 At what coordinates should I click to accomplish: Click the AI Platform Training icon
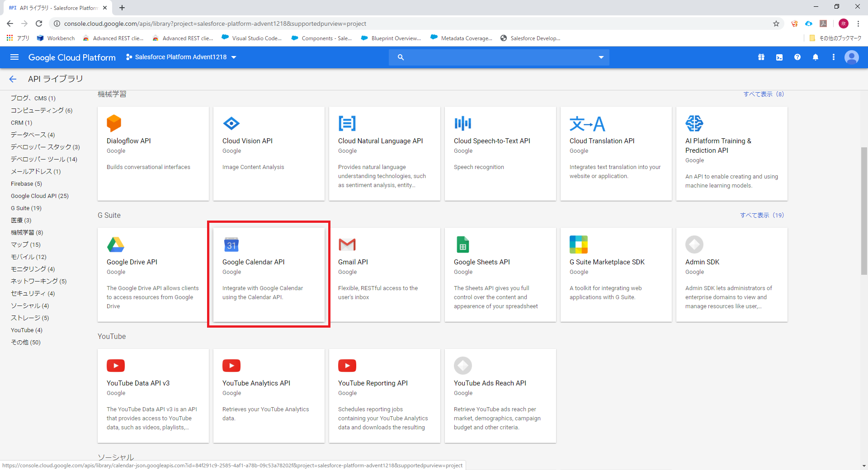694,123
